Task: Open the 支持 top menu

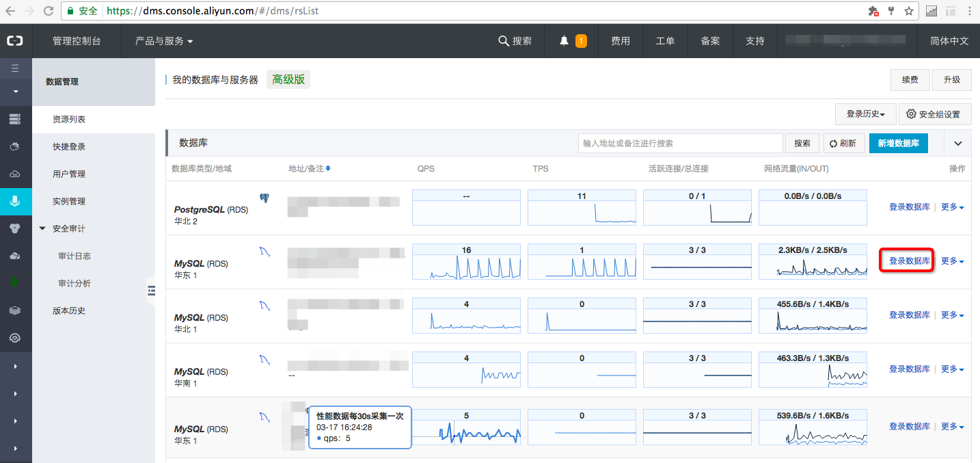Action: click(x=755, y=41)
